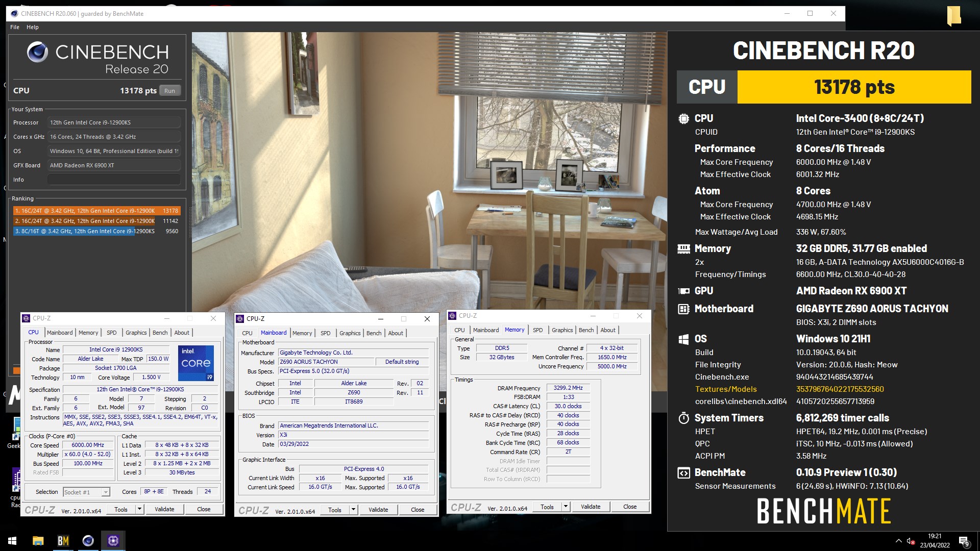The height and width of the screenshot is (551, 980).
Task: Open the Socket #1 selection dropdown
Action: 86,492
